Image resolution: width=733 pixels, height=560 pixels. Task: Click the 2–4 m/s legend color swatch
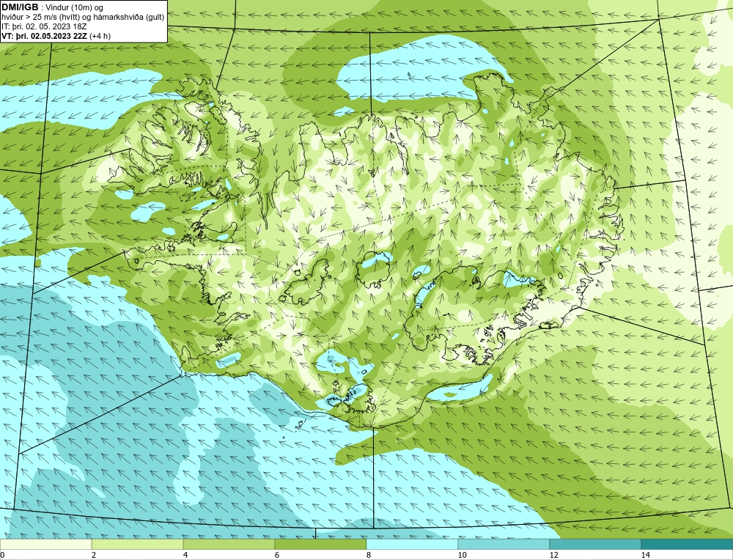point(138,545)
